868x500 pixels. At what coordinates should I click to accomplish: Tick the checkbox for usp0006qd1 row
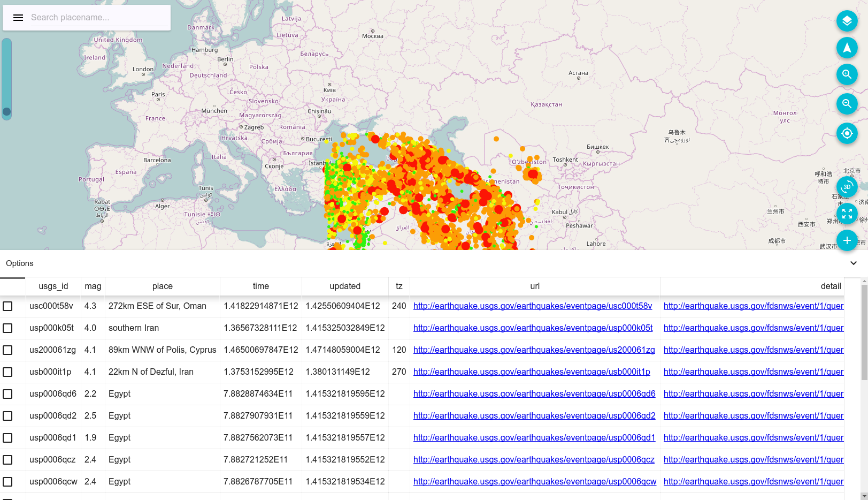7,438
